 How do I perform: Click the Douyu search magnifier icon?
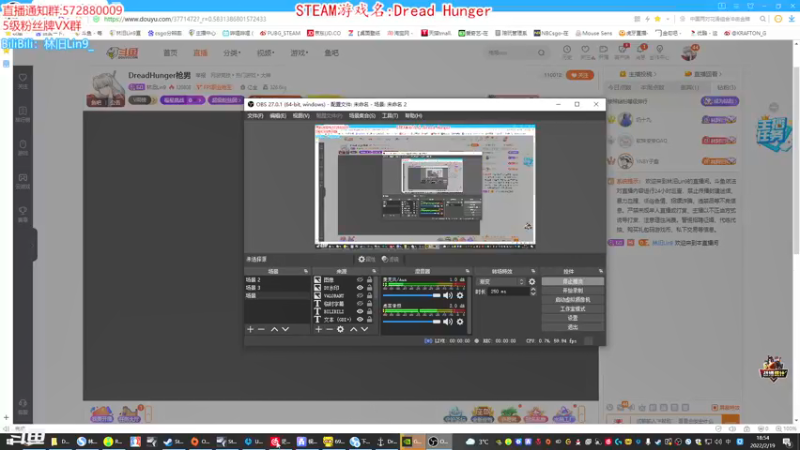[541, 53]
